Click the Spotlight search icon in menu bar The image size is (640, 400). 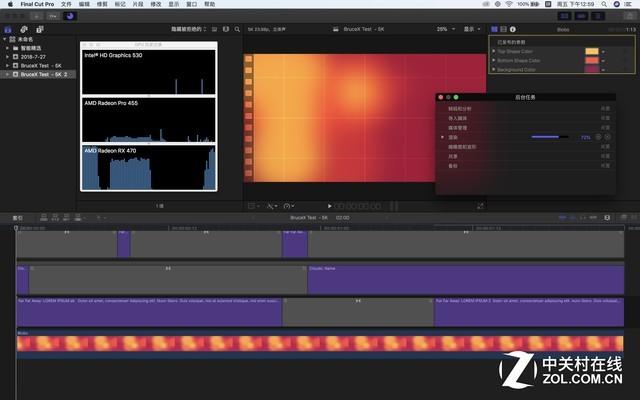(604, 4)
